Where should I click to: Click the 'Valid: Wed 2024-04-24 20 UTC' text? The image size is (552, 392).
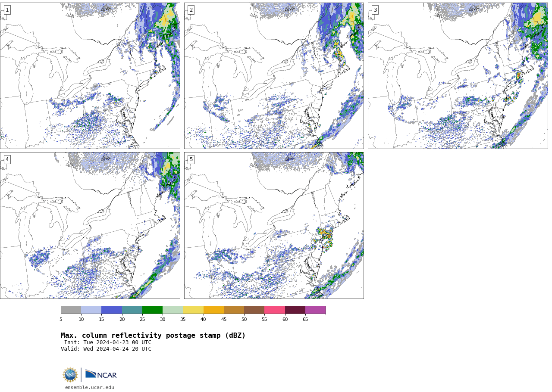click(106, 349)
